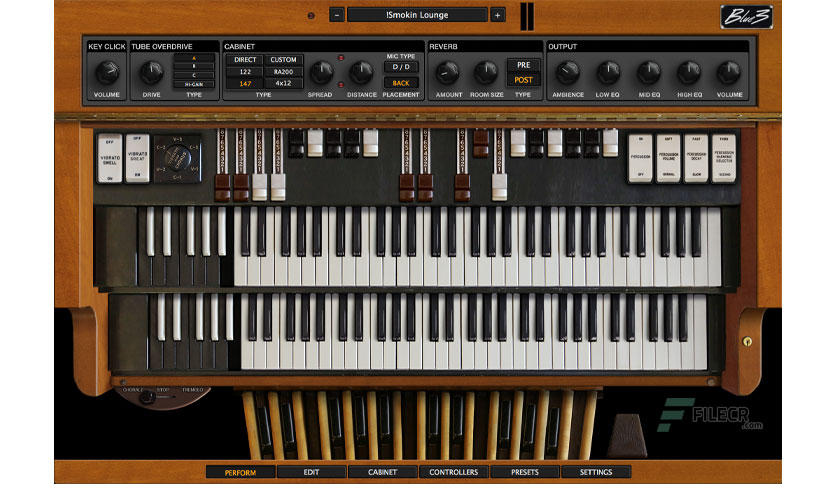Image resolution: width=836 pixels, height=484 pixels.
Task: Click the Tube Overdrive drive knob
Action: click(x=151, y=73)
